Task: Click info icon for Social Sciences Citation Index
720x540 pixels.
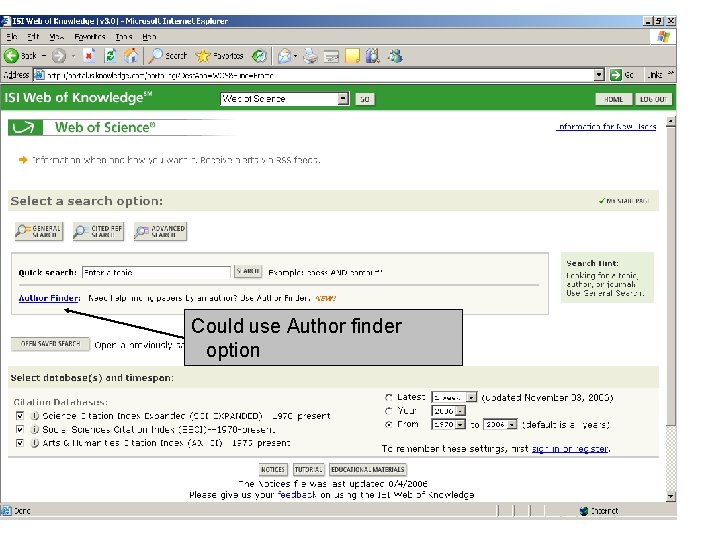Action: 34,429
